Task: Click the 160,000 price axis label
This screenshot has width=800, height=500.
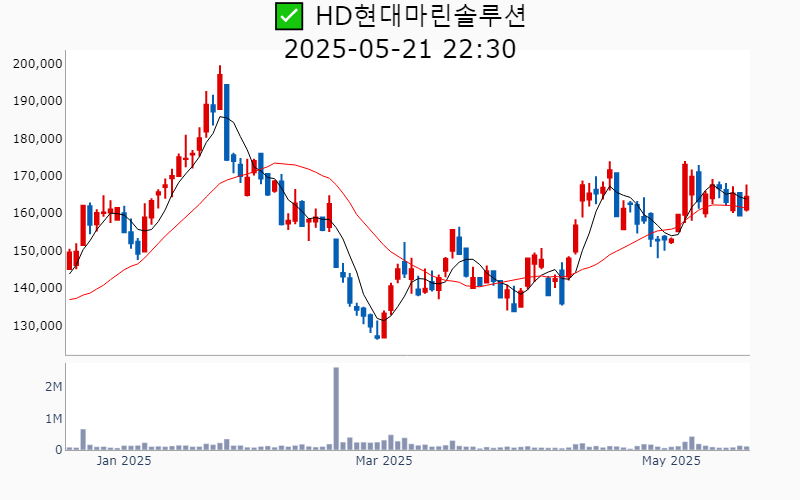Action: (37, 213)
